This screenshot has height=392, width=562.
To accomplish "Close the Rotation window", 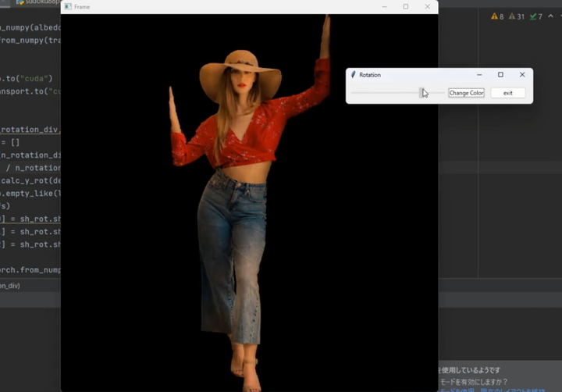I will click(522, 75).
